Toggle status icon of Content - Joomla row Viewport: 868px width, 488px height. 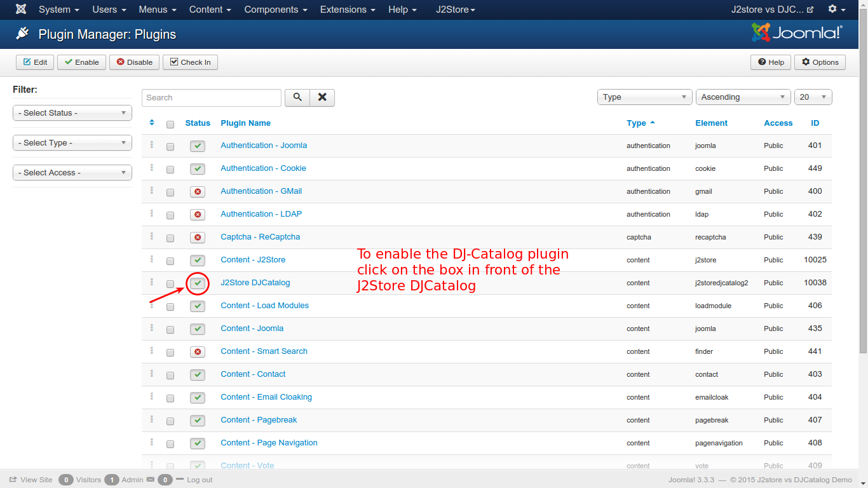coord(198,329)
